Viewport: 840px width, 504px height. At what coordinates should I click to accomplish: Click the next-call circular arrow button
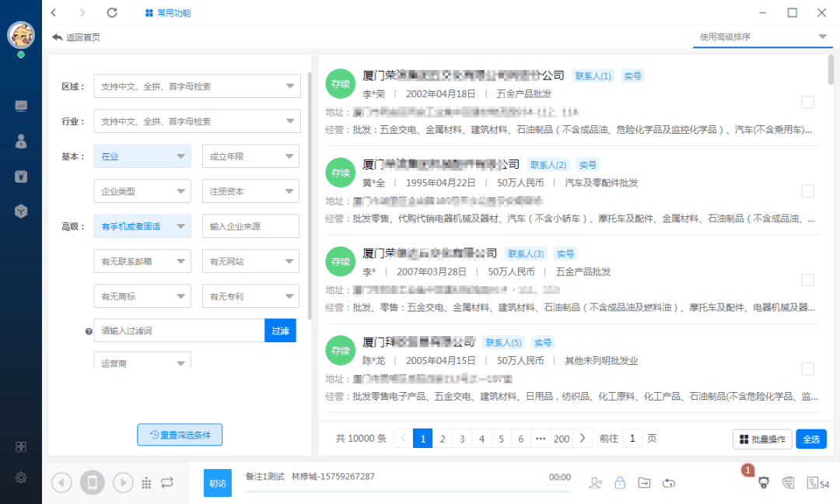(x=123, y=482)
